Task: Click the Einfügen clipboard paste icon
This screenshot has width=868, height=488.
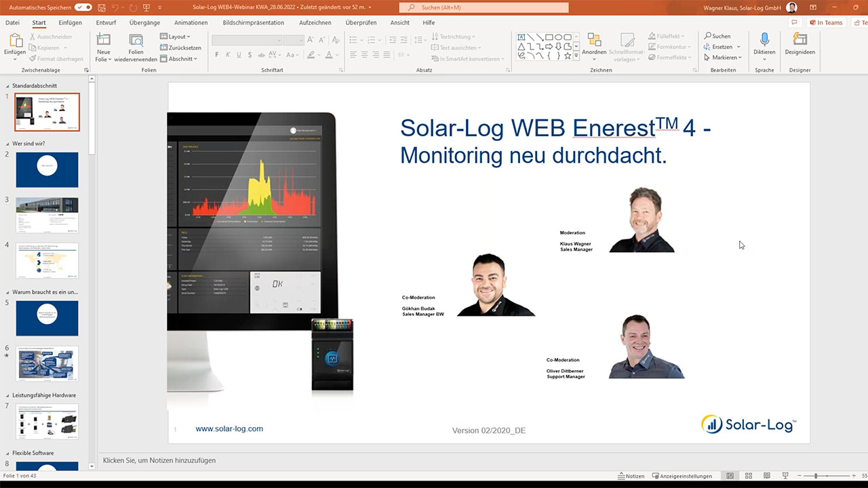Action: tap(16, 41)
